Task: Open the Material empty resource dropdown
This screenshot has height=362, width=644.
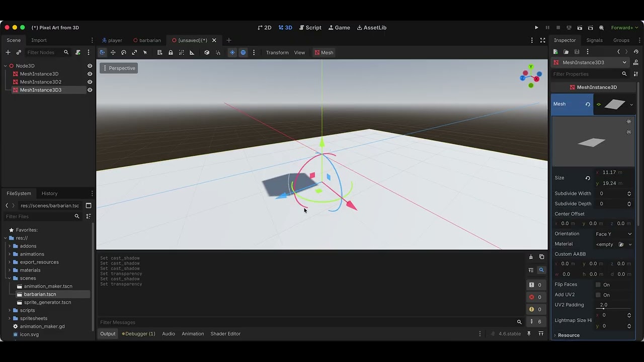Action: click(630, 244)
